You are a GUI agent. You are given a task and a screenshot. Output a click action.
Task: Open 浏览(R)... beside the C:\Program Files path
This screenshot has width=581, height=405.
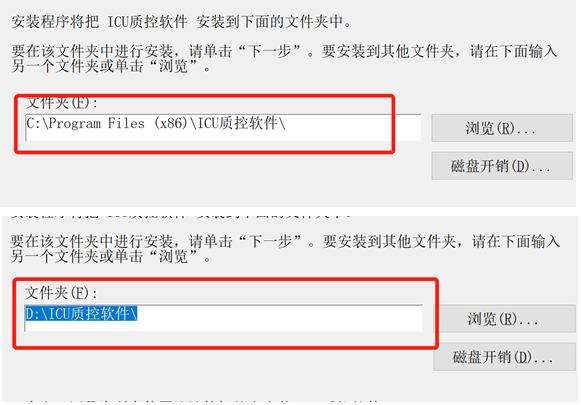coord(502,128)
